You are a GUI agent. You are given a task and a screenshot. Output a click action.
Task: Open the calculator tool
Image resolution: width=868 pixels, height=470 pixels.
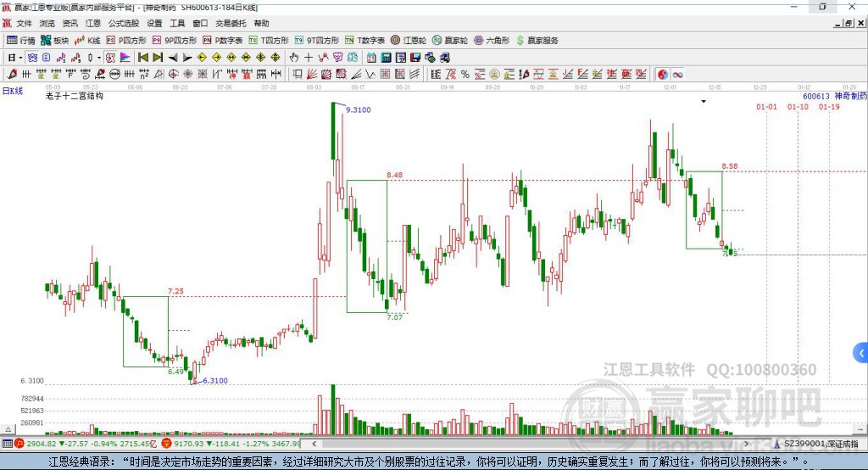(x=387, y=58)
